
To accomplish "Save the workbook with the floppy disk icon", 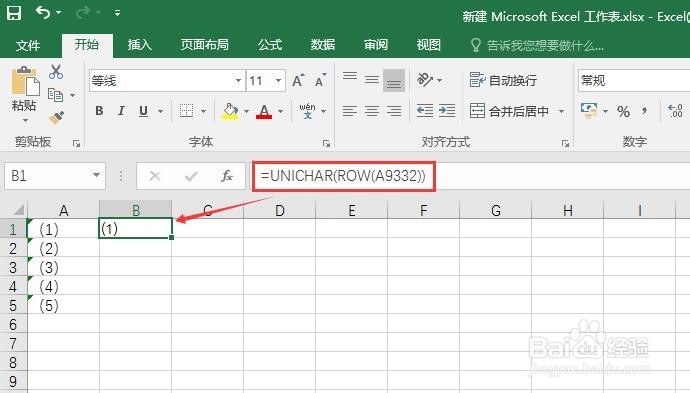I will coord(14,13).
